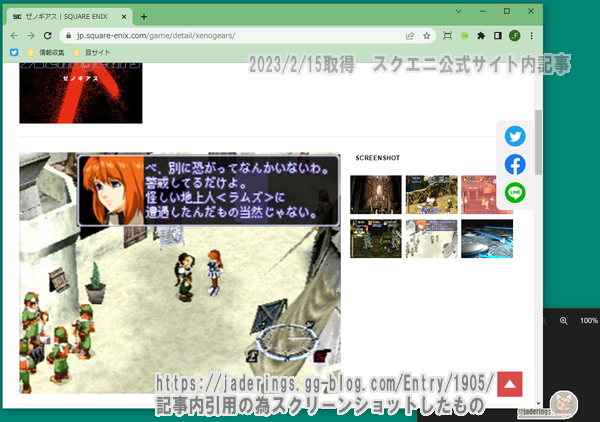
Task: View site info via the padlock icon
Action: point(68,36)
